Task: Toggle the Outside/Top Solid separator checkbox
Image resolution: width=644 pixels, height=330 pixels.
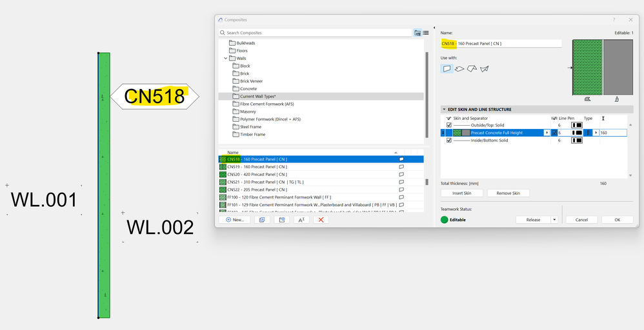Action: (449, 125)
